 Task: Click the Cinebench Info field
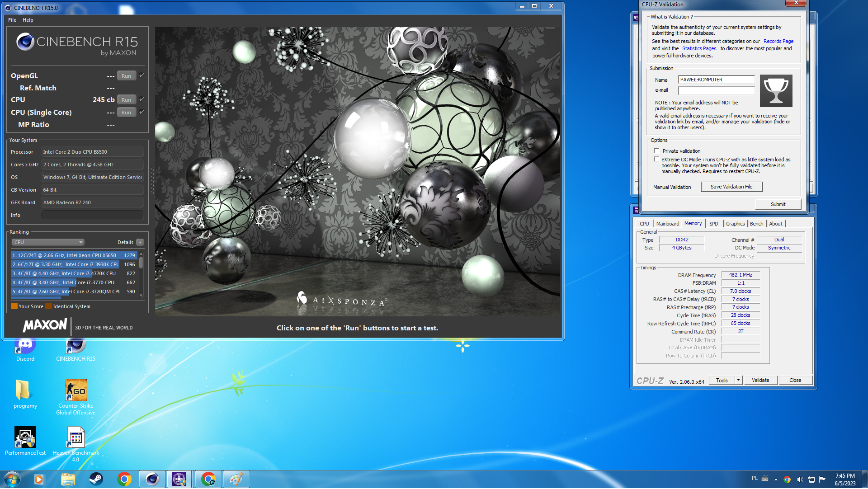[x=93, y=216]
